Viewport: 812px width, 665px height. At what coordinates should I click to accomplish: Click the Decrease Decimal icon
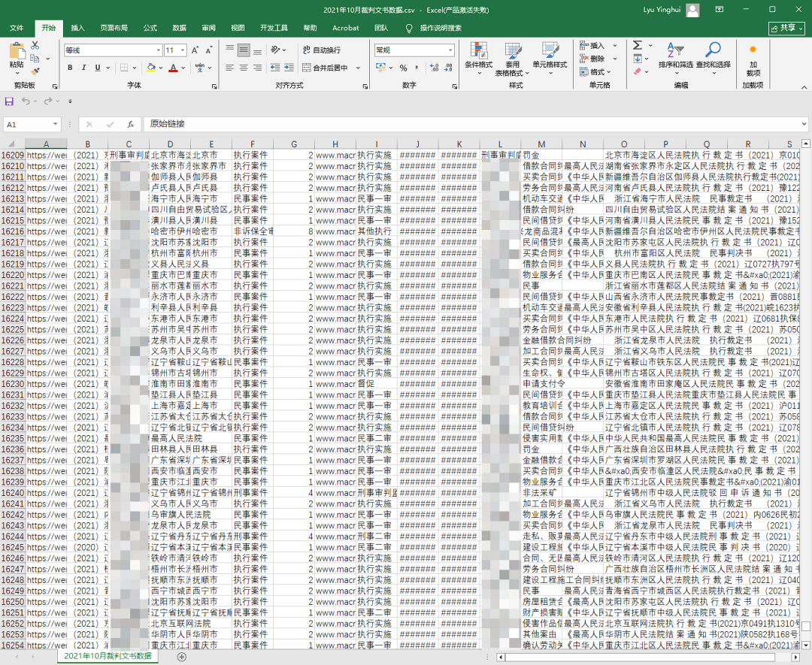coord(448,68)
